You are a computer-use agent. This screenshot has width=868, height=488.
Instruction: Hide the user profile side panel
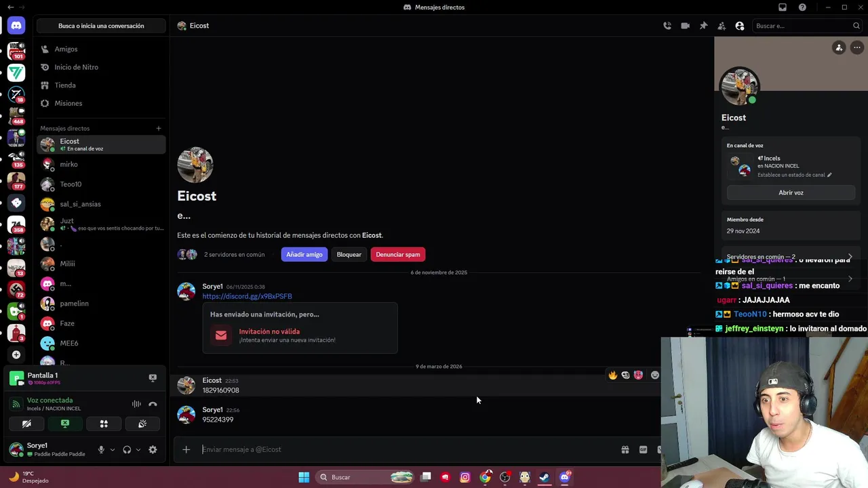[x=740, y=26]
